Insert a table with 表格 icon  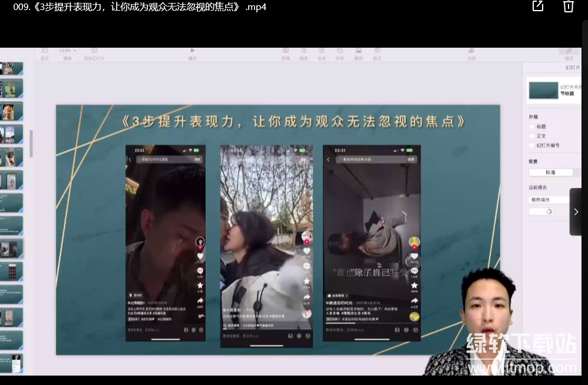click(x=286, y=51)
